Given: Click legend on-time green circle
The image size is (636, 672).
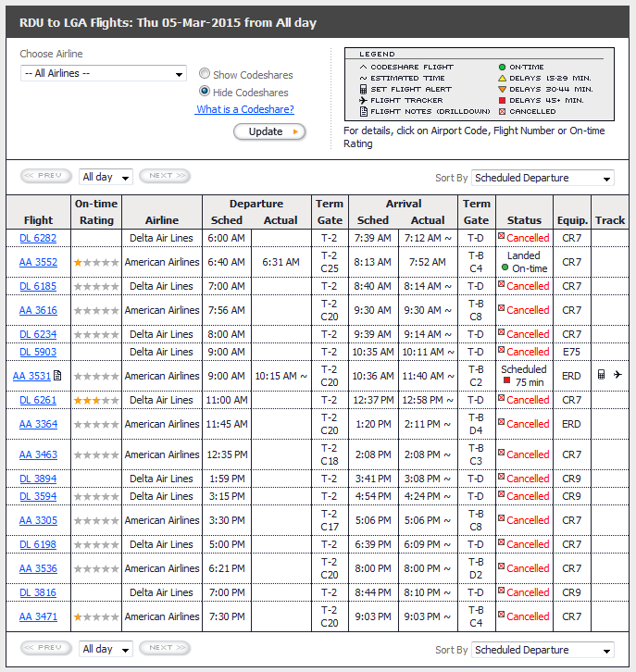Looking at the screenshot, I should tap(502, 67).
